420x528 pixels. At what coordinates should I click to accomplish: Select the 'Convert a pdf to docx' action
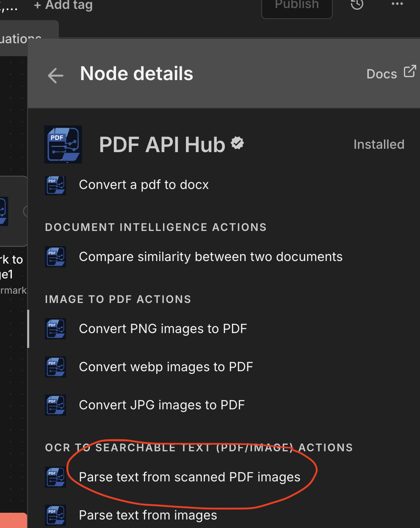coord(144,185)
